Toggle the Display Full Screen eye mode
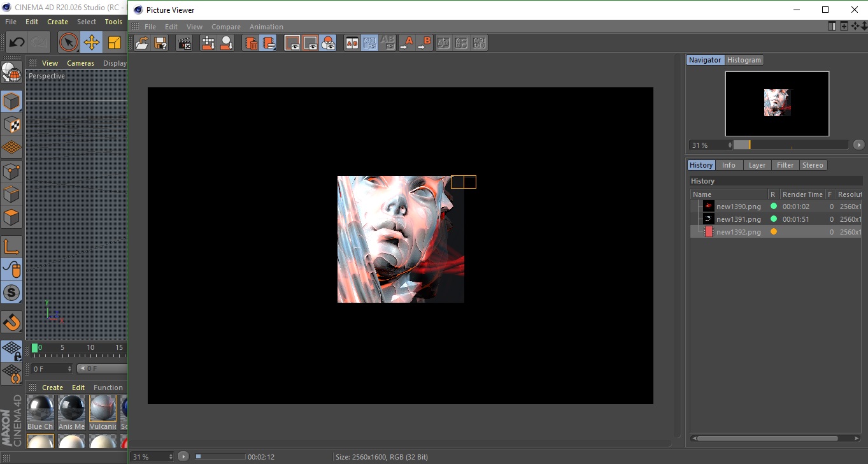 coord(292,43)
